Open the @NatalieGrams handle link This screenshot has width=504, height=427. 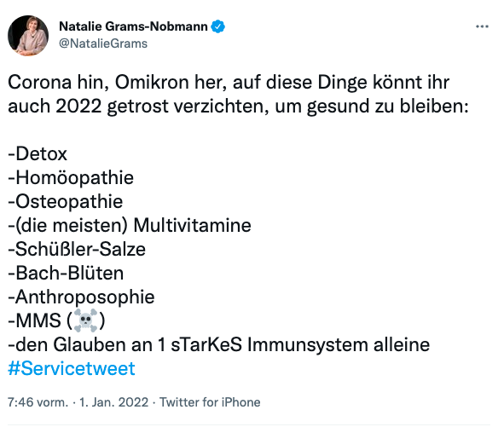pyautogui.click(x=103, y=43)
